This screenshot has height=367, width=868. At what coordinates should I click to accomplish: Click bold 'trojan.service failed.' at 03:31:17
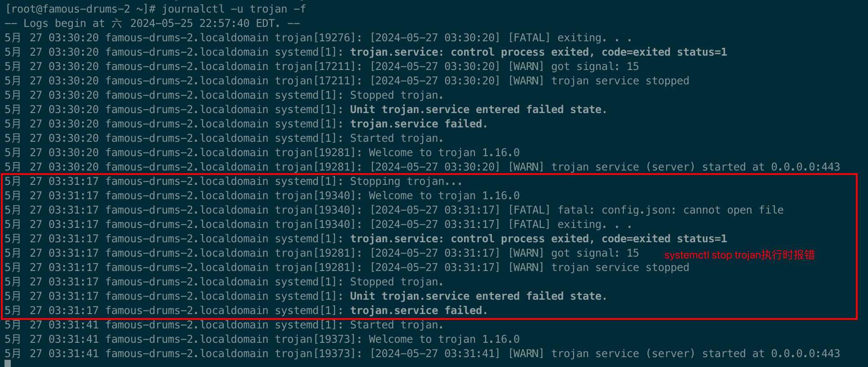click(418, 310)
